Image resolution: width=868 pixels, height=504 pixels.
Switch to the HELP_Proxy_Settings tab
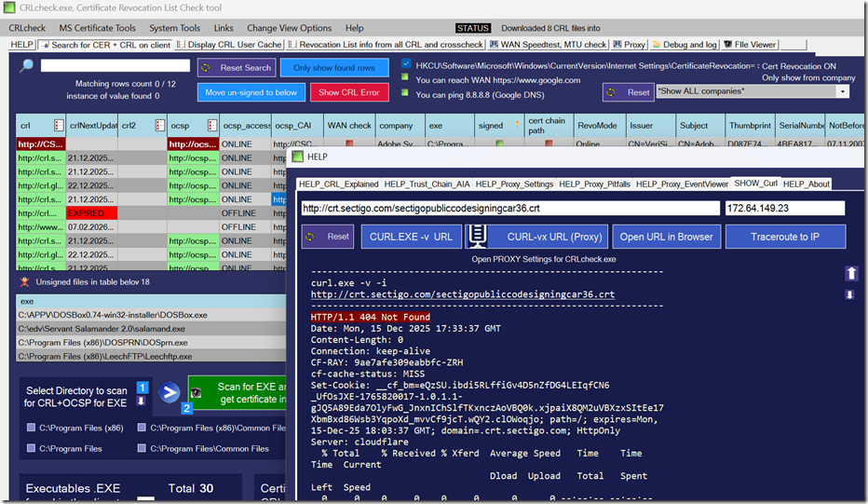coord(515,184)
